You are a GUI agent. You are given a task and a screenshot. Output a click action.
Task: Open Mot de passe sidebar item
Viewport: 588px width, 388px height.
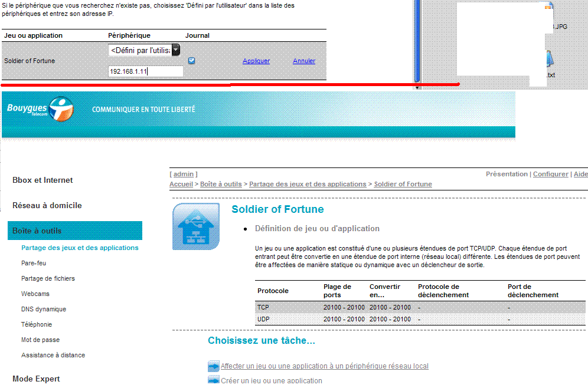(x=41, y=340)
